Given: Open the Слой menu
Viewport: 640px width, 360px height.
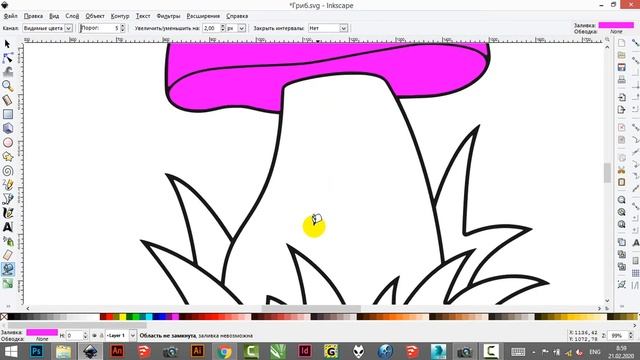Looking at the screenshot, I should (x=72, y=16).
